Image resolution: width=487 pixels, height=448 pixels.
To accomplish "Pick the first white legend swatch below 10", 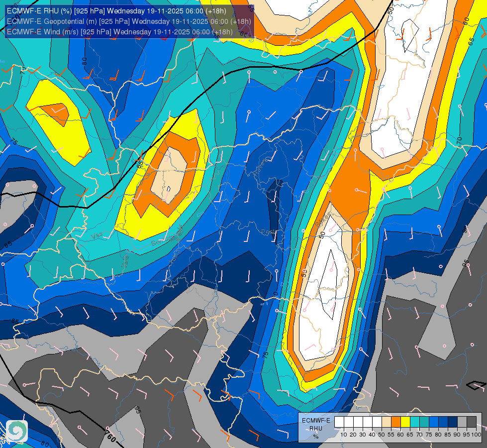I will click(x=339, y=422).
